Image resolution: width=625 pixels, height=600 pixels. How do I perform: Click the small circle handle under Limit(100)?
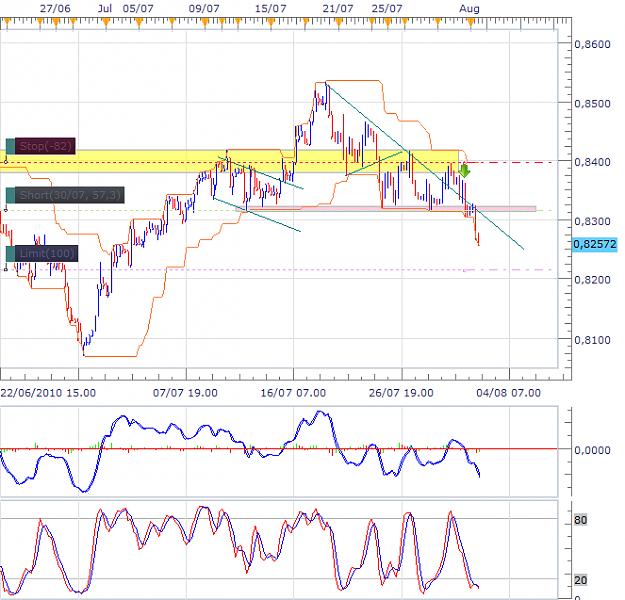click(x=6, y=270)
